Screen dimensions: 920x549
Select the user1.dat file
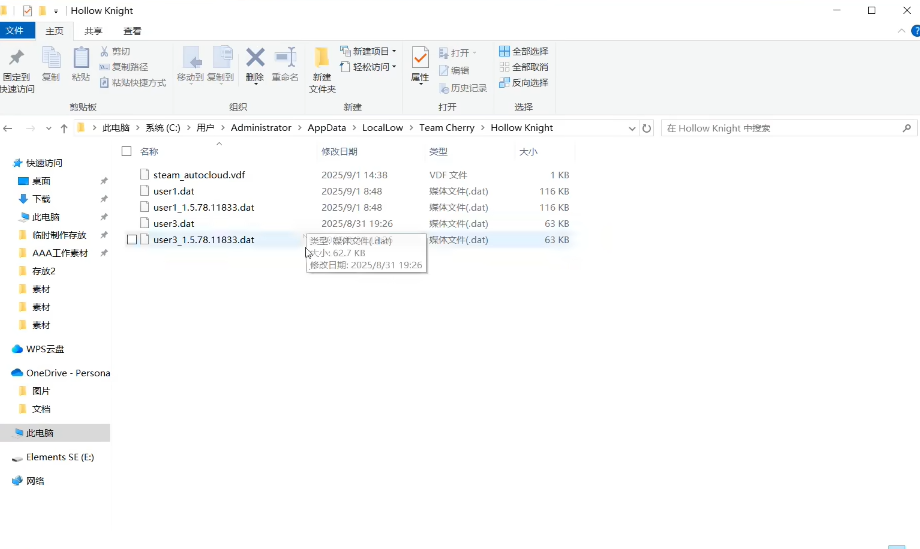[x=174, y=191]
